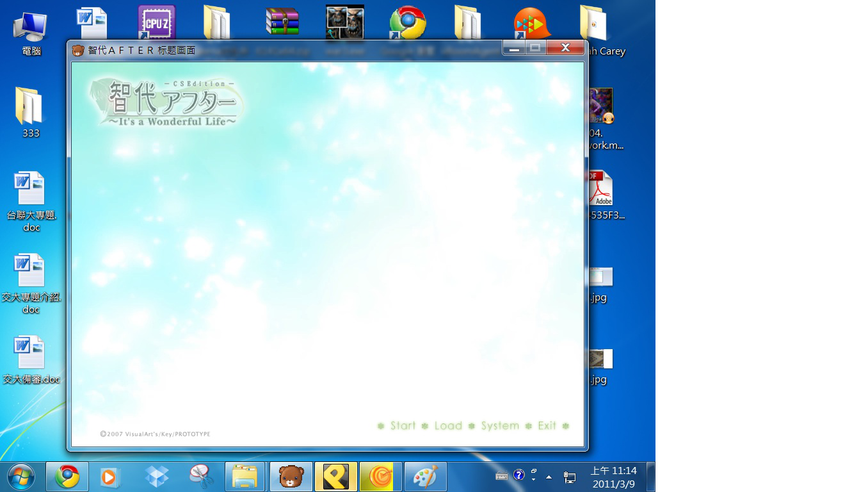Select the folder labeled Carey on desktop
The width and height of the screenshot is (868, 492).
coord(602,31)
